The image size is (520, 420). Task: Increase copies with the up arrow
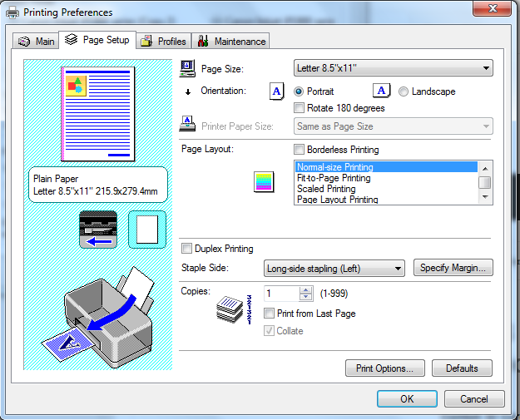point(306,289)
